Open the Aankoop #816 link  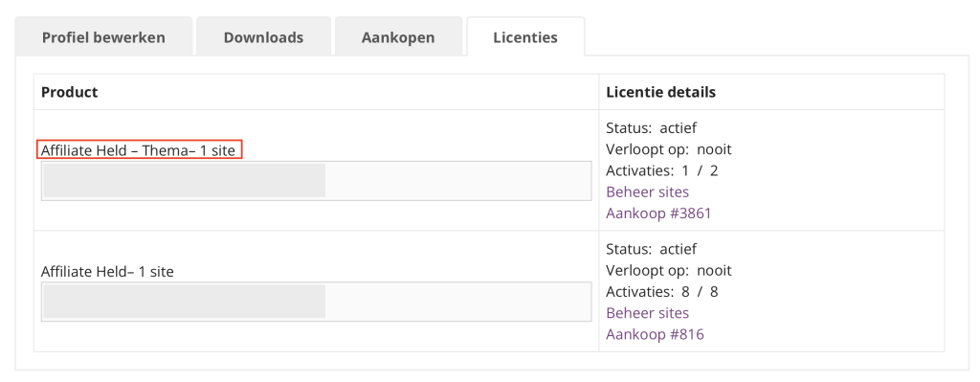tap(655, 334)
